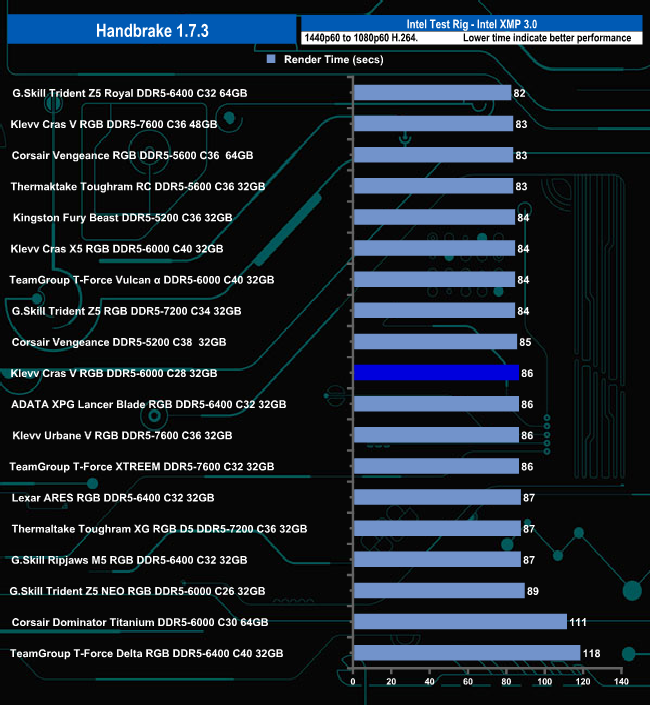Click the bar for ADATA XPG Lancer Blade

[436, 404]
